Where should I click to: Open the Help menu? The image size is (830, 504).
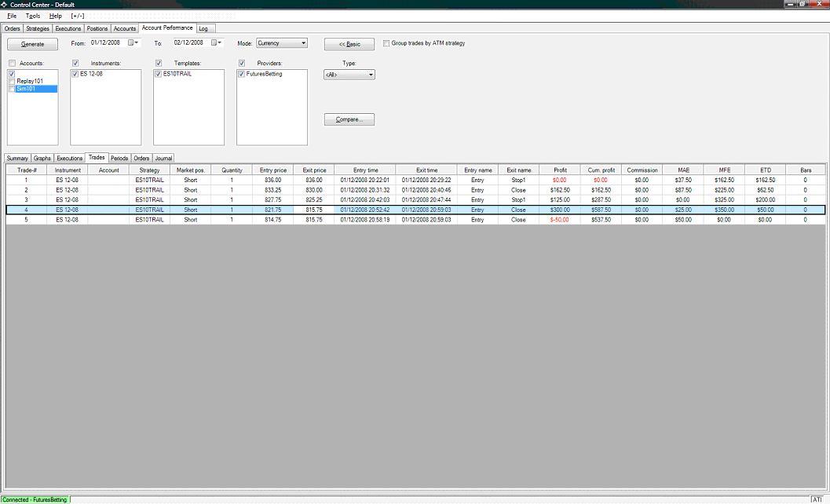point(56,16)
